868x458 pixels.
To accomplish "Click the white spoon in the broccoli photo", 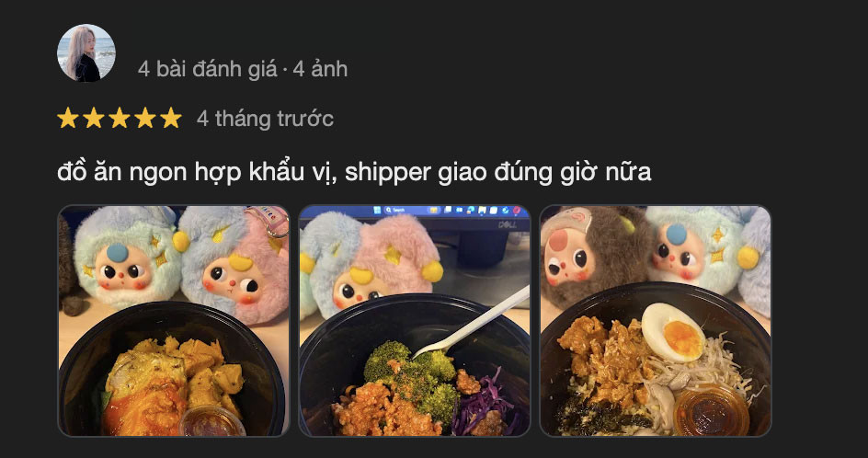I will point(471,323).
